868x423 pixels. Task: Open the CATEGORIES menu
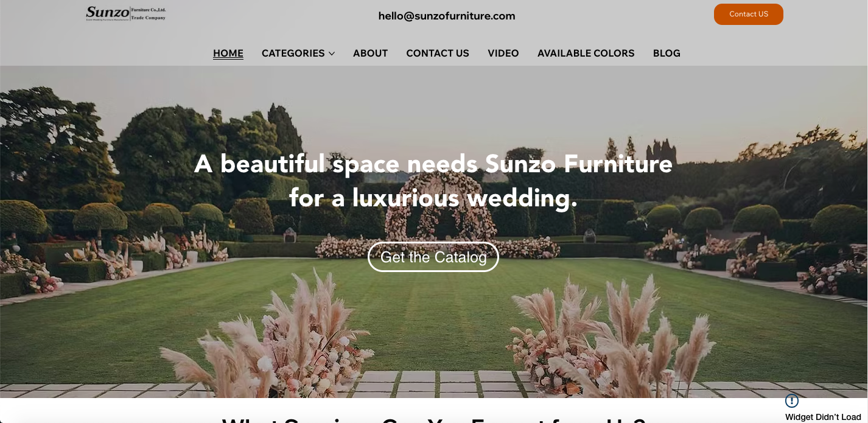pyautogui.click(x=293, y=54)
